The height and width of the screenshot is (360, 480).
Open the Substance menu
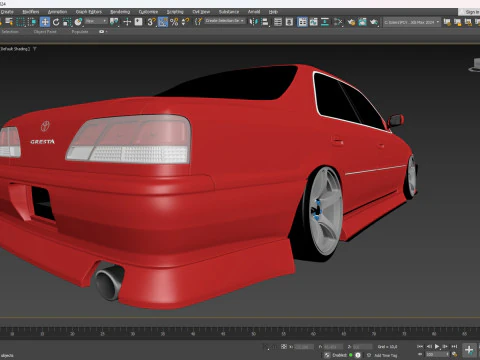229,12
